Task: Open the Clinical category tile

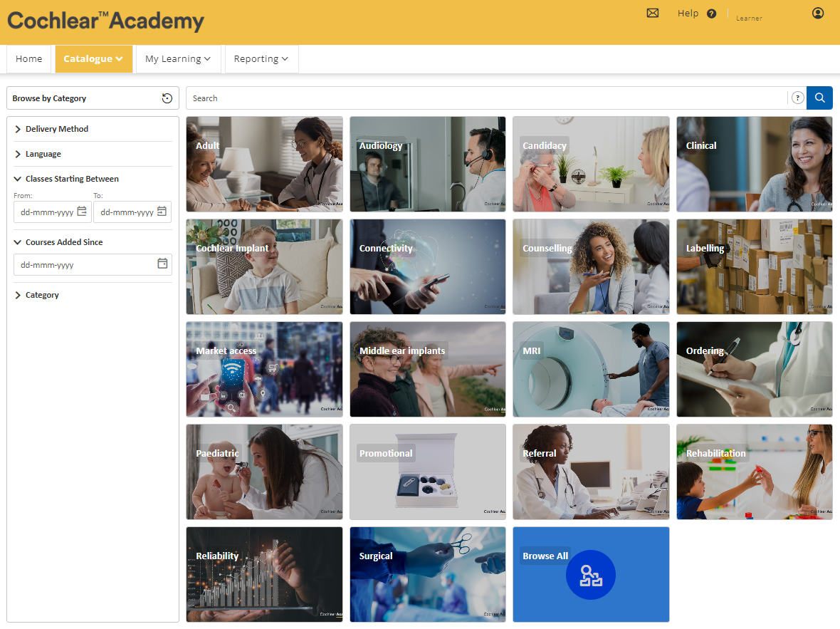Action: 755,164
